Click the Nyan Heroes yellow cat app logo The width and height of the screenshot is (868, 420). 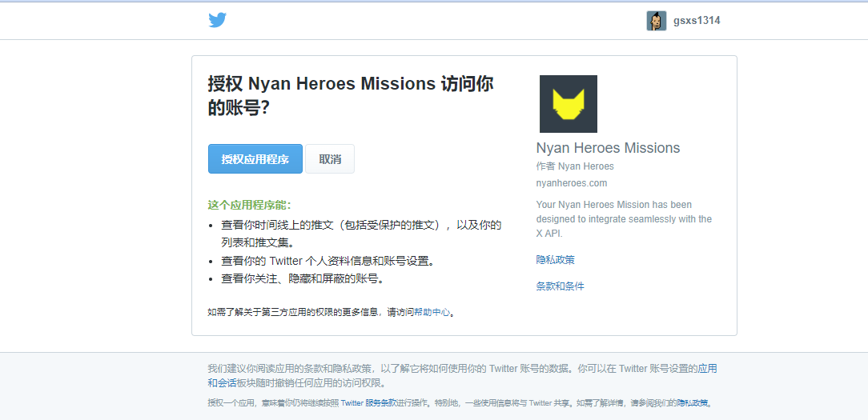click(569, 104)
